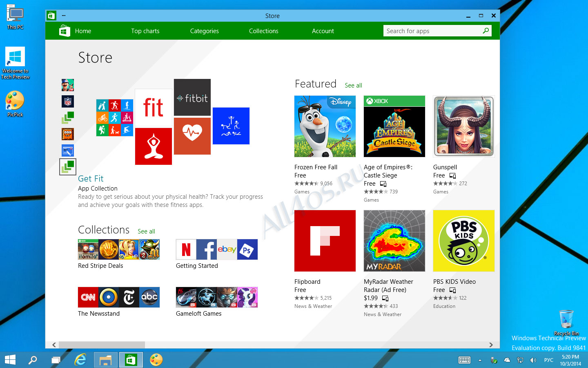Click the РУС input language indicator
This screenshot has height=368, width=588.
pyautogui.click(x=548, y=360)
